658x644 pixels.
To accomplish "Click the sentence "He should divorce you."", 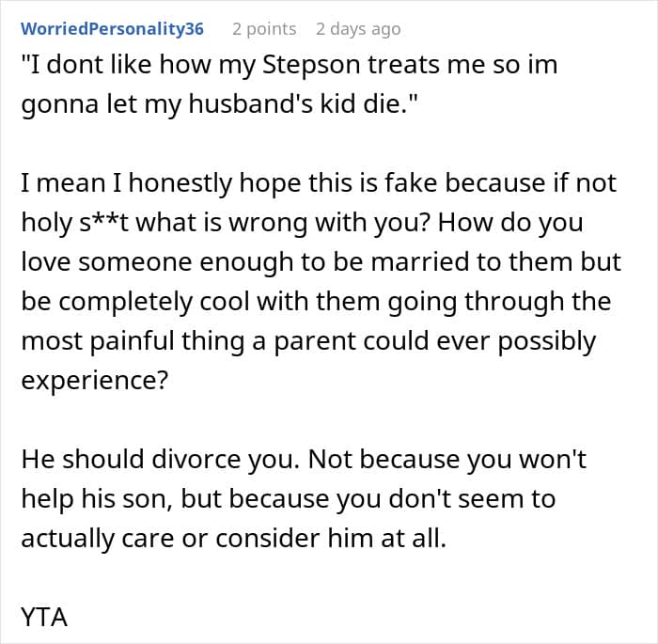I will click(161, 459).
